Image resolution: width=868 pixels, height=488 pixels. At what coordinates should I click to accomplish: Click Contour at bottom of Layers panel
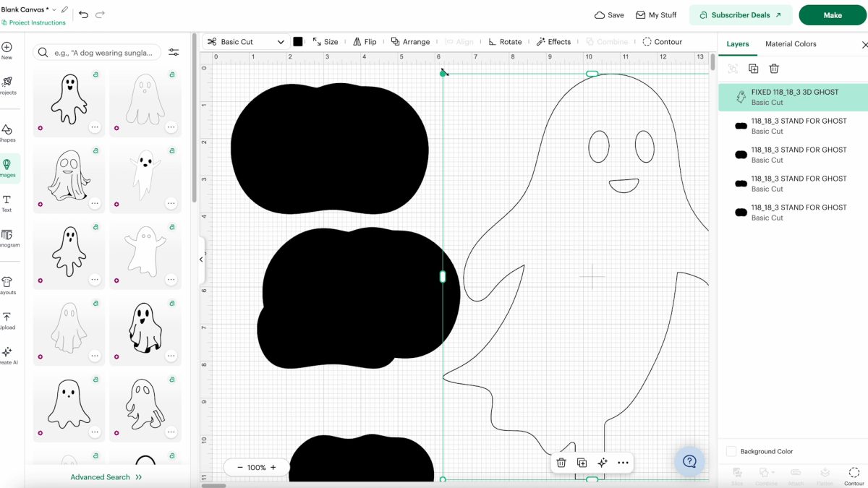854,476
